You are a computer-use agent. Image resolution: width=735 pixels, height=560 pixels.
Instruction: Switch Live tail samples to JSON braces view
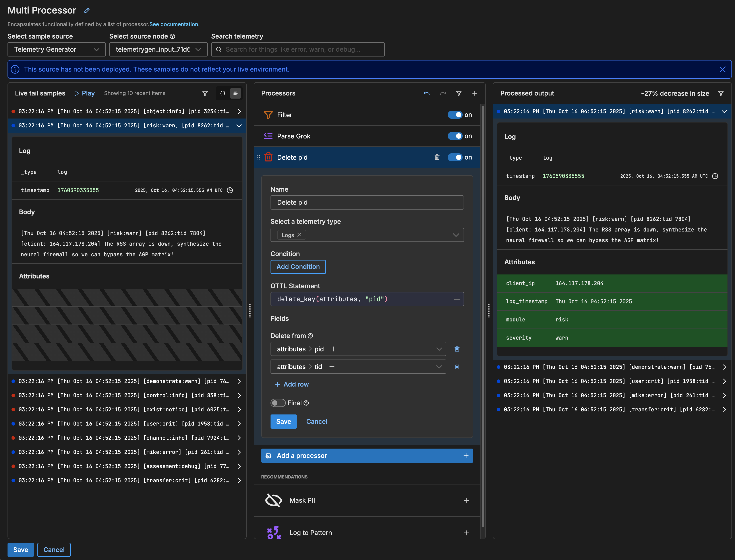pyautogui.click(x=222, y=93)
